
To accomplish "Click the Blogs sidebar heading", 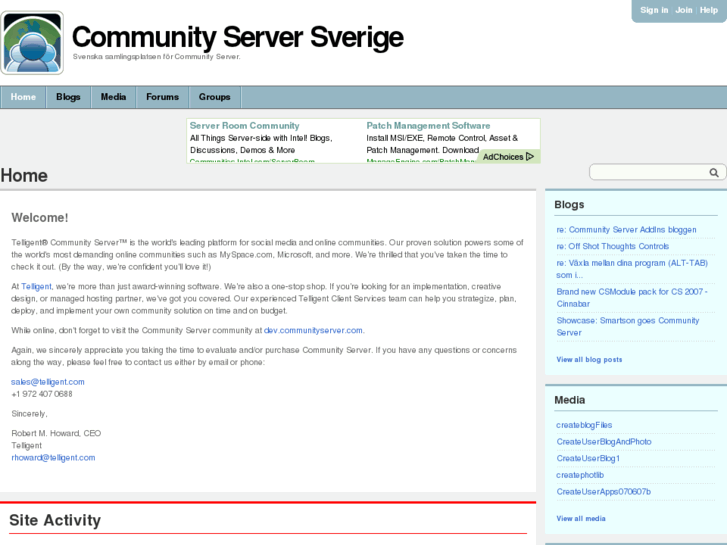I will coord(569,205).
